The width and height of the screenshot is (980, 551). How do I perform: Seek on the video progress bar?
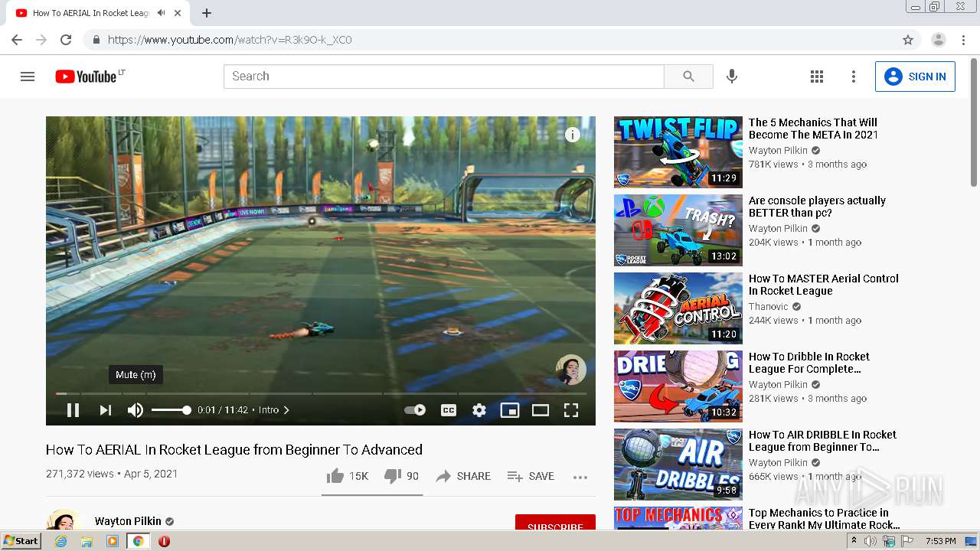pos(321,393)
